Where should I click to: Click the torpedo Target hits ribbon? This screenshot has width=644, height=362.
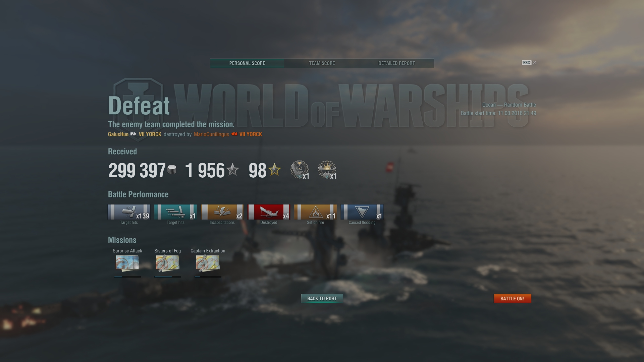click(x=175, y=212)
